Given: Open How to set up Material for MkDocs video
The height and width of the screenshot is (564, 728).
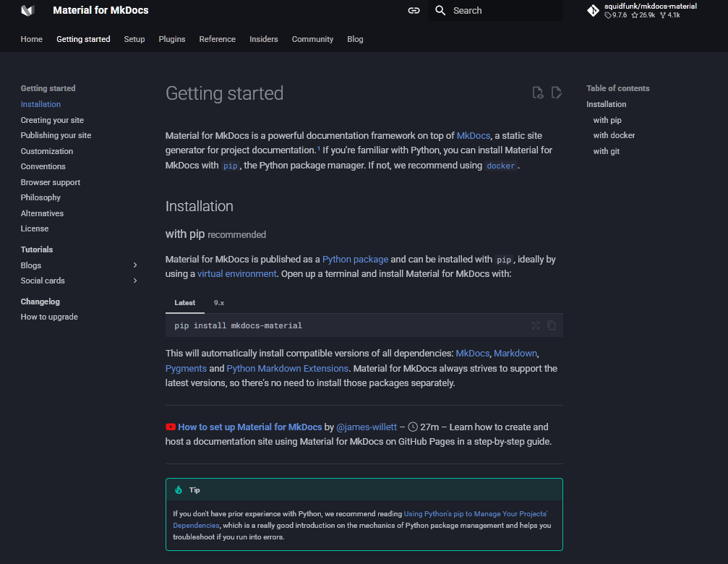Looking at the screenshot, I should coord(250,427).
